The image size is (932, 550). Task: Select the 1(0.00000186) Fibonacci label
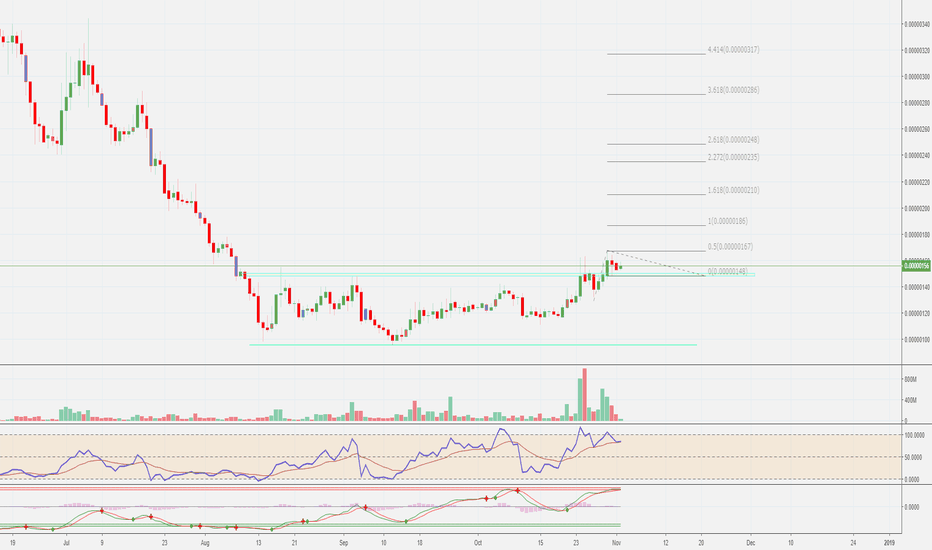728,221
